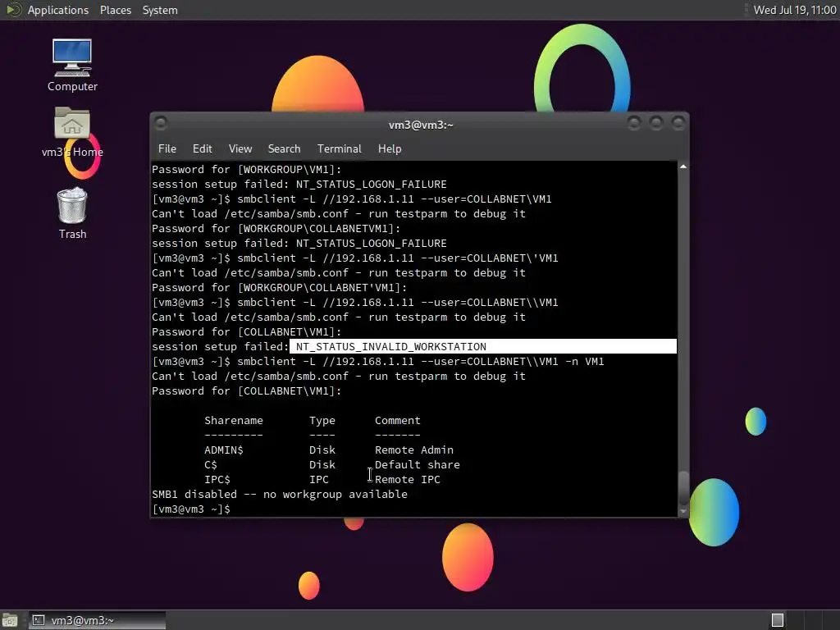This screenshot has width=840, height=630.
Task: Open the Trash desktop icon
Action: tap(72, 212)
